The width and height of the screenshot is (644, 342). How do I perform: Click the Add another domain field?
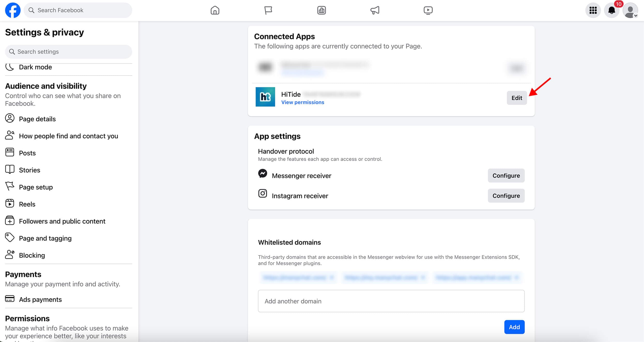[x=391, y=301]
